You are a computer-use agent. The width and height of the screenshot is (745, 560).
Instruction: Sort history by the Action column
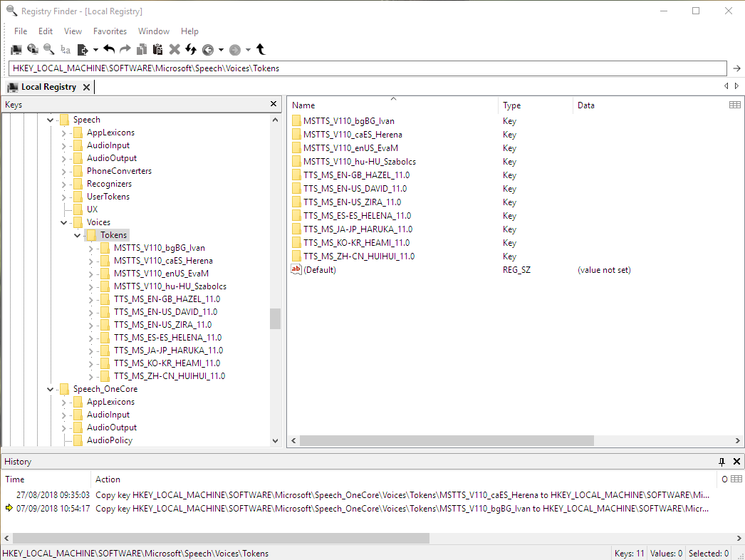(403, 479)
